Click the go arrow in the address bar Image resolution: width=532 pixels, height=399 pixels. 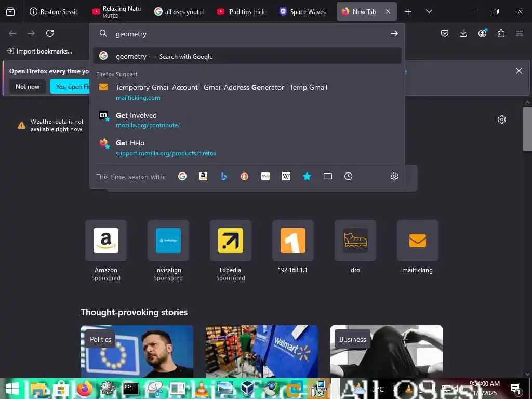point(394,33)
